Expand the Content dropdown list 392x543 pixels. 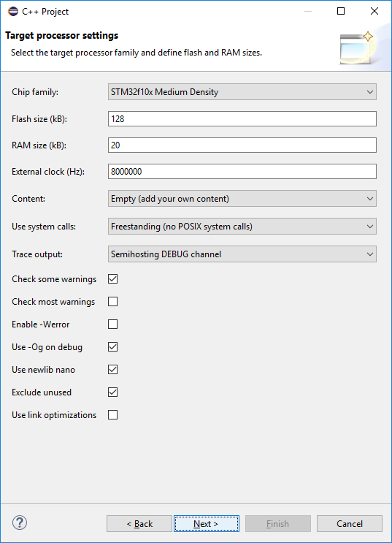pyautogui.click(x=242, y=199)
